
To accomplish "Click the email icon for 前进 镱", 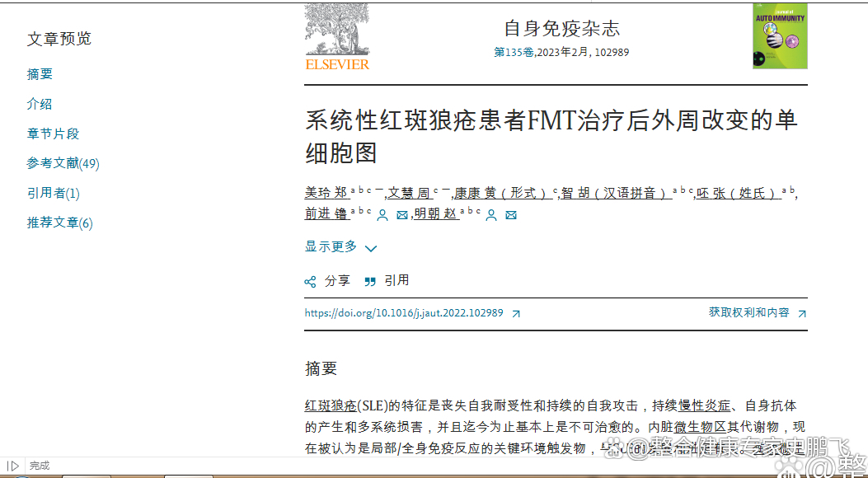I will point(401,213).
